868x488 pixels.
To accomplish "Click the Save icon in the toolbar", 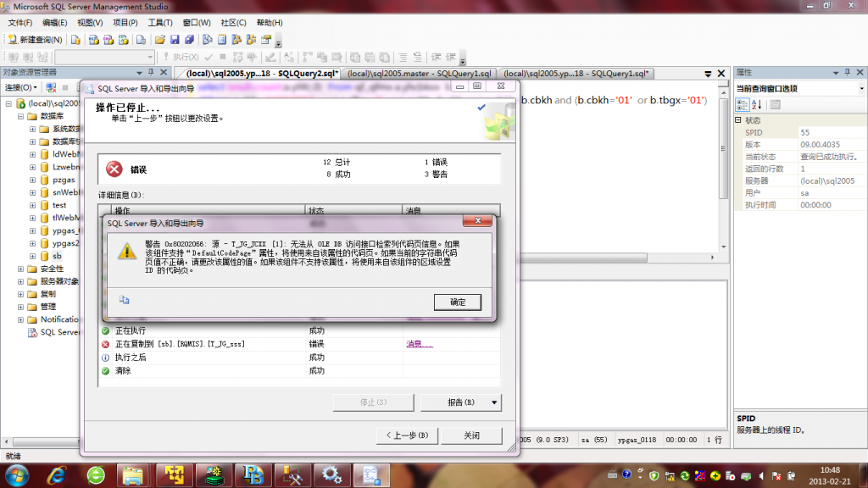I will click(x=175, y=39).
